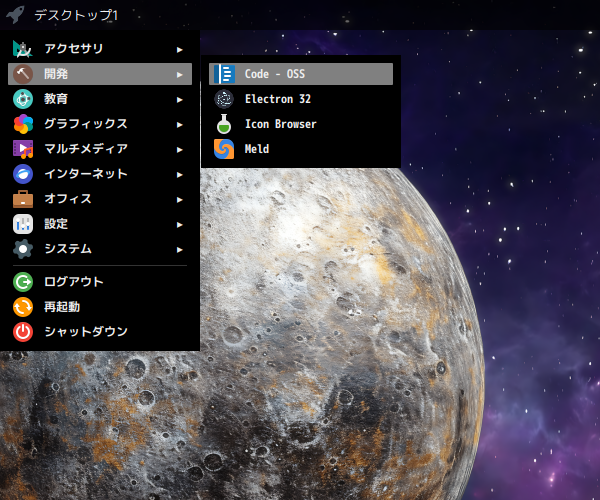Click the グラフィックス colorful flower icon

tap(23, 124)
